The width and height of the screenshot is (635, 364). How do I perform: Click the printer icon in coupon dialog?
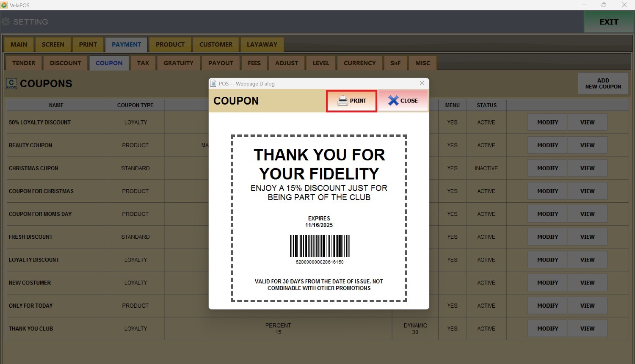point(342,101)
